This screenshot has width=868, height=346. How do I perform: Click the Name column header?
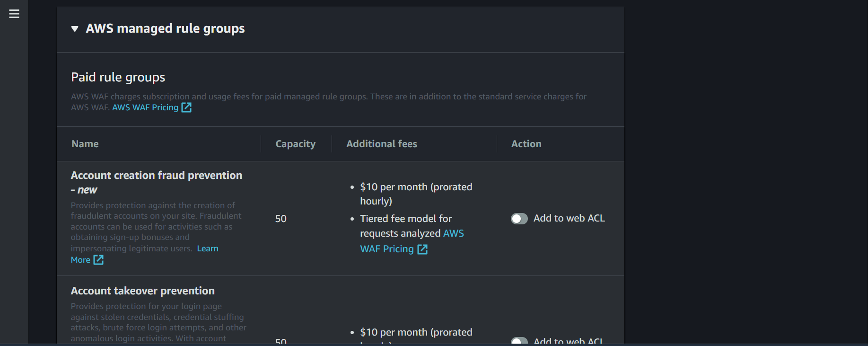tap(85, 144)
